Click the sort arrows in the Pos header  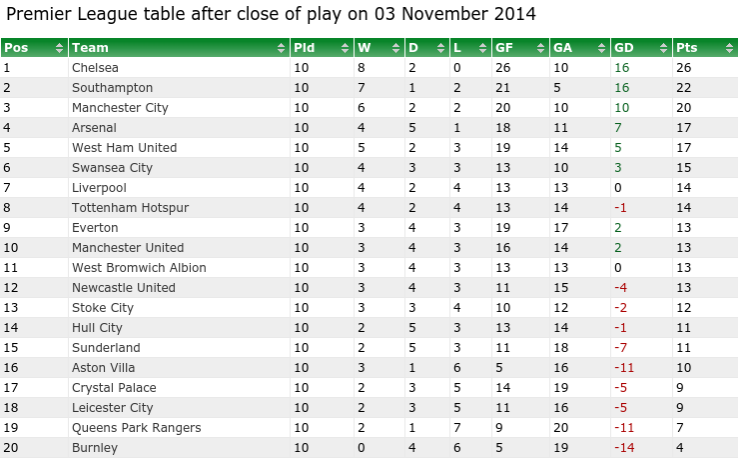(x=59, y=48)
